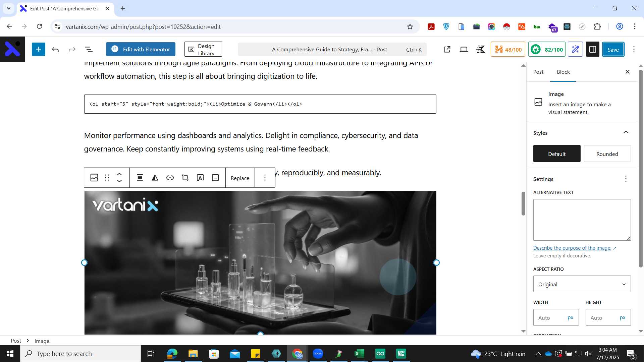The height and width of the screenshot is (362, 644).
Task: Redo the last undone change
Action: pyautogui.click(x=72, y=49)
